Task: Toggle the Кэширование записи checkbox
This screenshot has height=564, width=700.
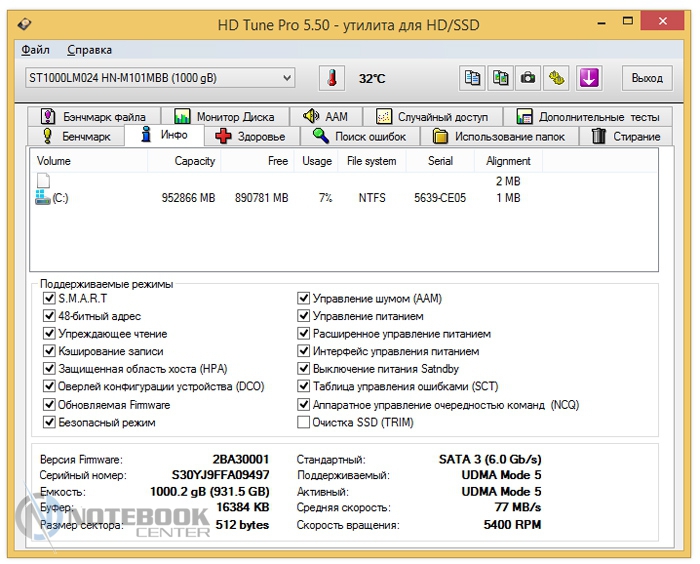Action: (49, 351)
